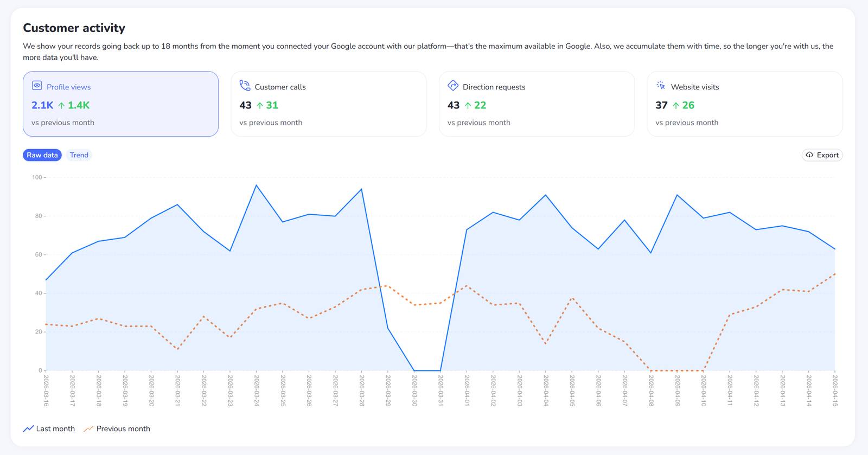
Task: Toggle the Previous month series in legend
Action: tap(117, 429)
